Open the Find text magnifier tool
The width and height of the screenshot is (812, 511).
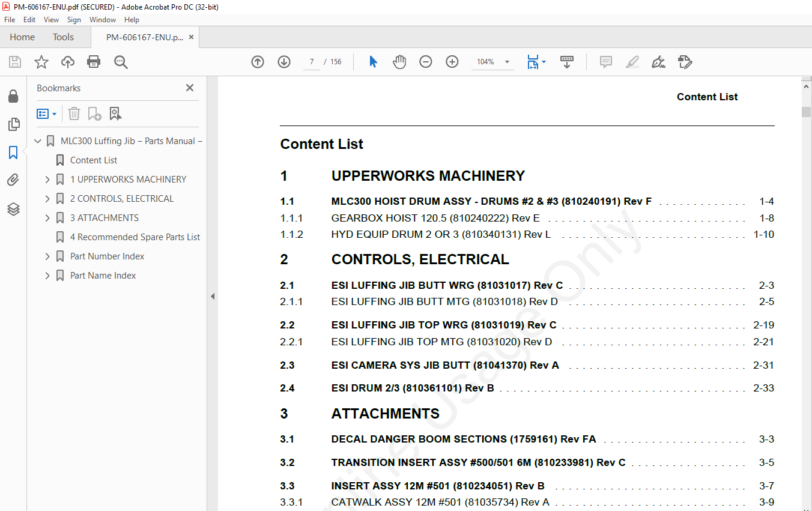121,62
